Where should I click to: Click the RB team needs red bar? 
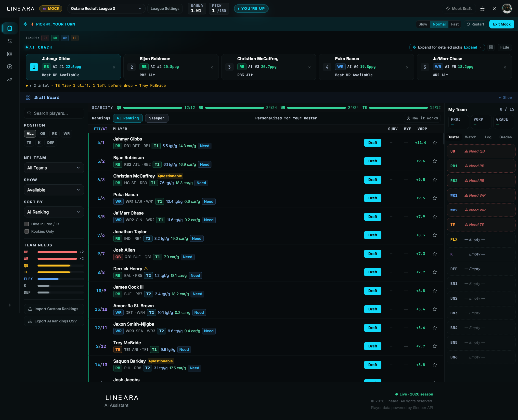(57, 252)
